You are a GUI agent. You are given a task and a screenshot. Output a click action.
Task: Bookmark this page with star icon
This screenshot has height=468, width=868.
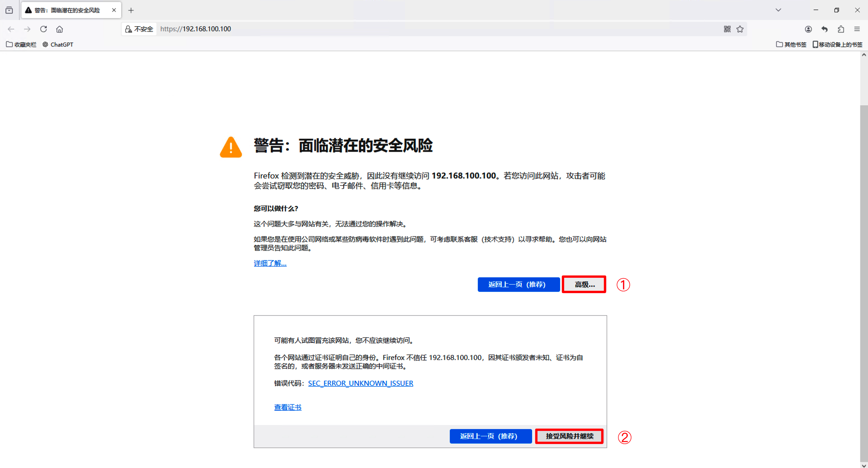click(x=740, y=29)
